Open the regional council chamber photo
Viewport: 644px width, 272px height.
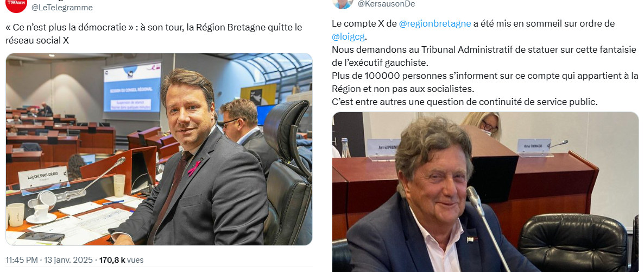point(159,150)
